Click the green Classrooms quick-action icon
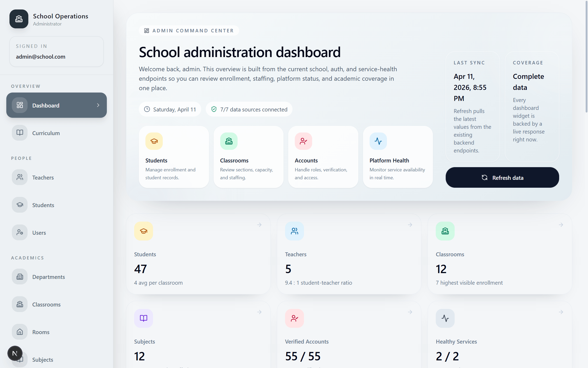588x368 pixels. click(229, 141)
